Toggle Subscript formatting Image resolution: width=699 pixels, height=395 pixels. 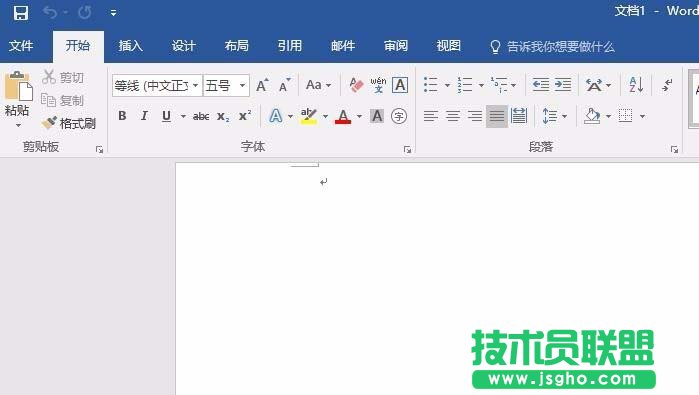click(x=223, y=117)
